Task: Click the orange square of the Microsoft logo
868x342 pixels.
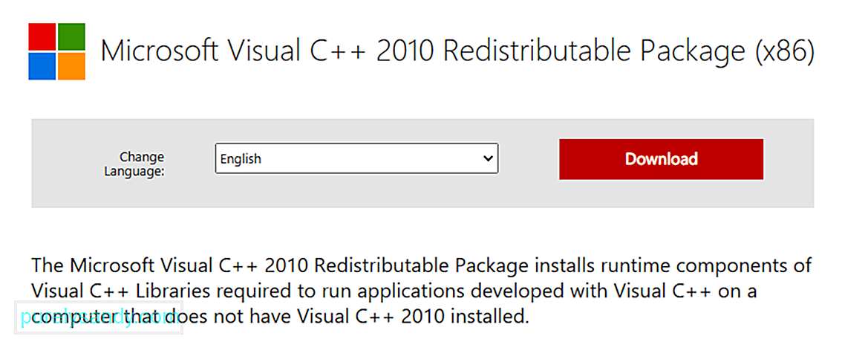Action: tap(71, 66)
